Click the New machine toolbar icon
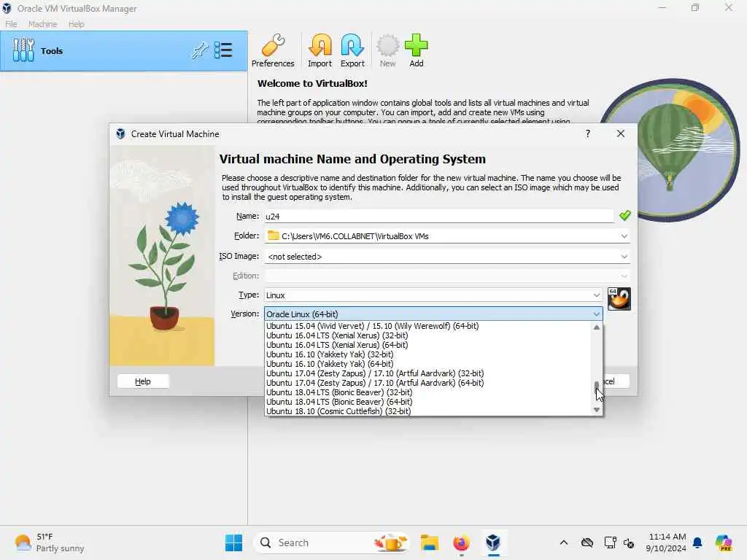Image resolution: width=747 pixels, height=560 pixels. pyautogui.click(x=388, y=51)
